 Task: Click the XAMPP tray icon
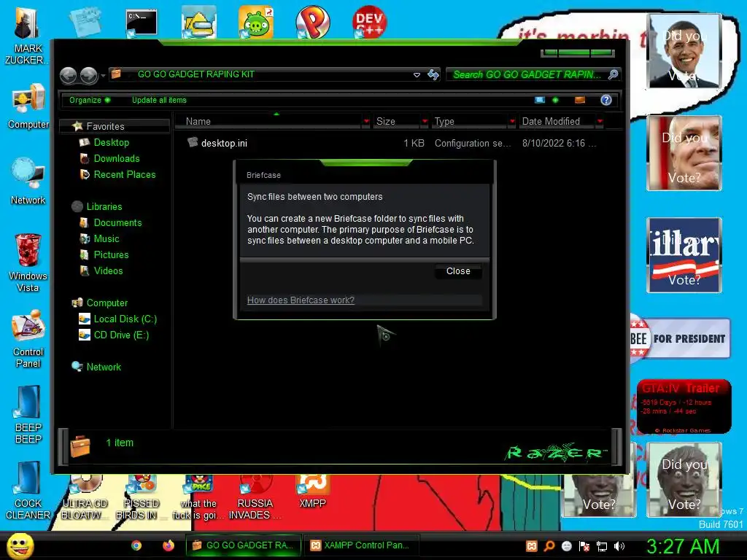532,546
